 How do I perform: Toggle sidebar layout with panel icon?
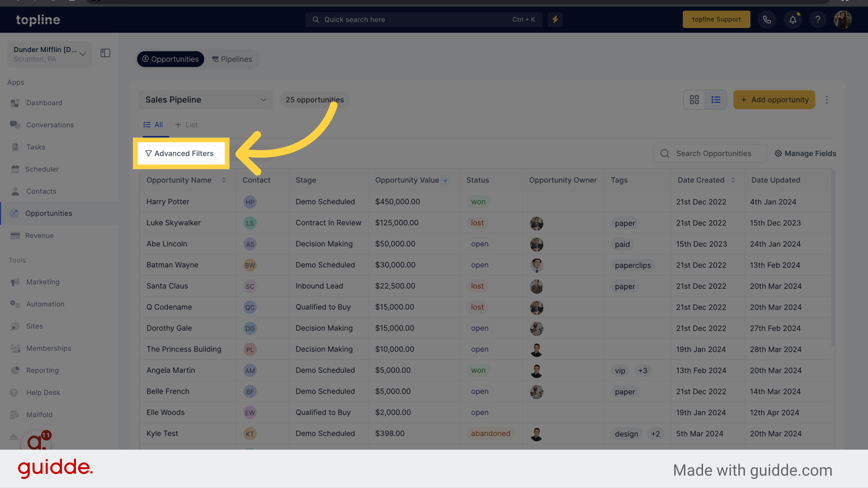coord(105,53)
